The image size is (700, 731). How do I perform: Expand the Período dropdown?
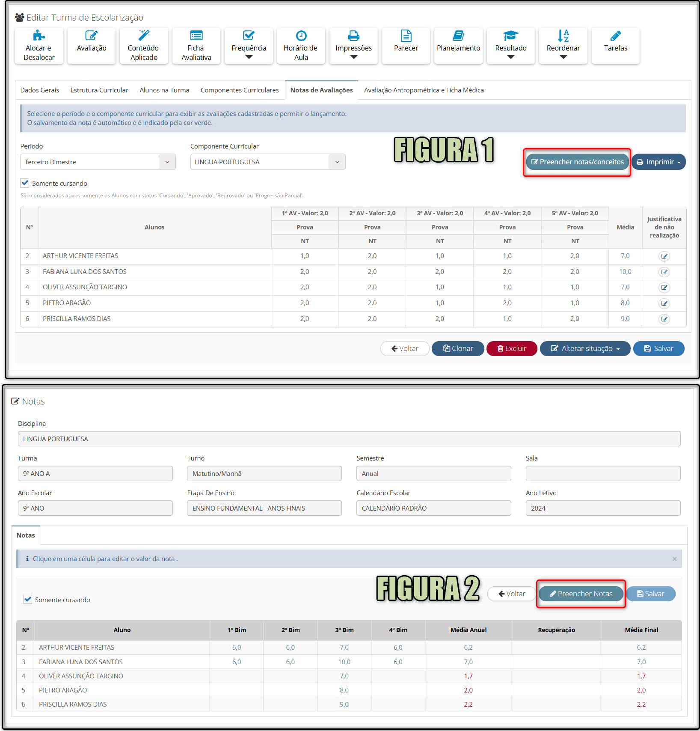coord(167,162)
